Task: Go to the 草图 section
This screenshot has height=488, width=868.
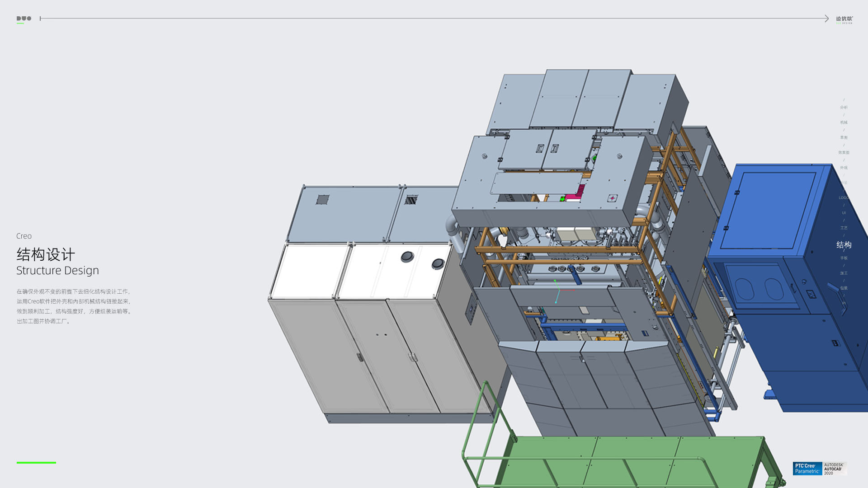Action: tap(844, 137)
